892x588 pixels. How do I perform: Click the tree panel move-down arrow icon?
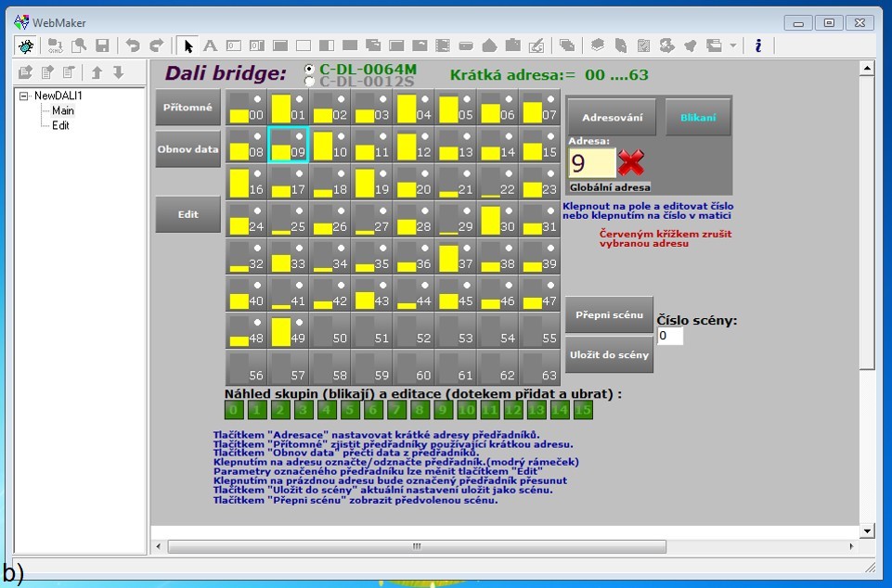point(118,72)
